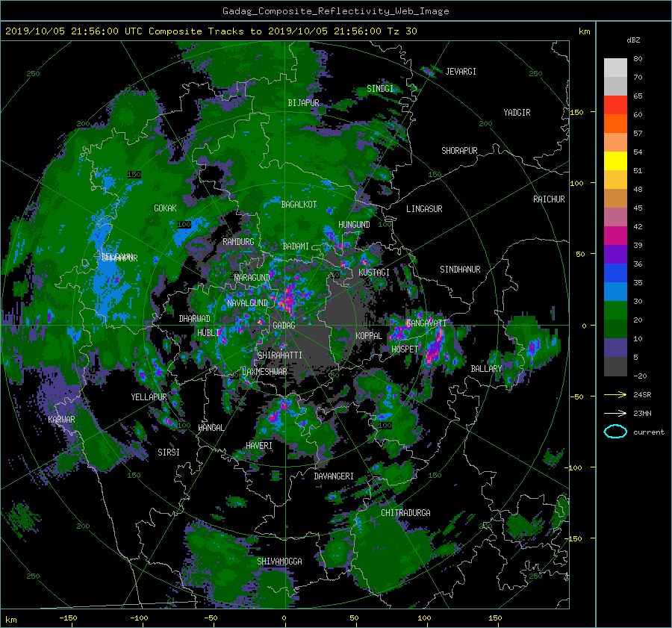Click the HANGAL city label
The image size is (672, 628).
point(211,428)
